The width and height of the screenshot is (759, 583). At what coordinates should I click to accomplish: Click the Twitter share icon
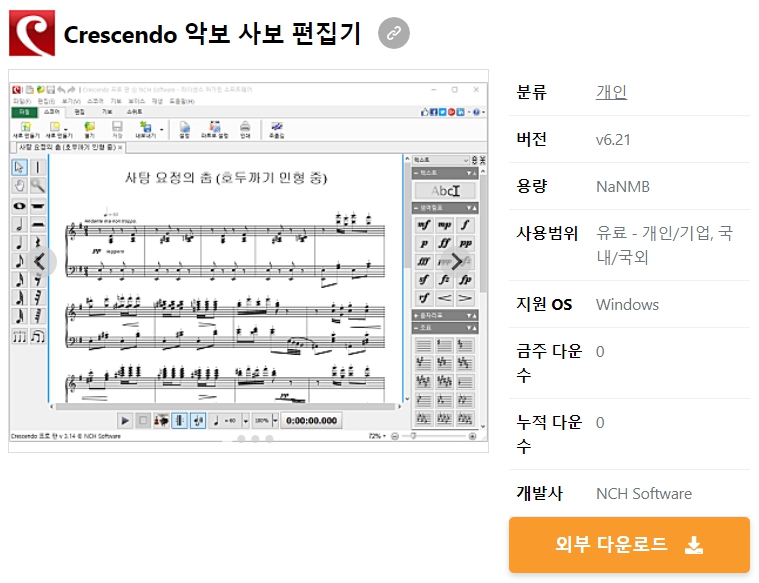click(x=442, y=112)
